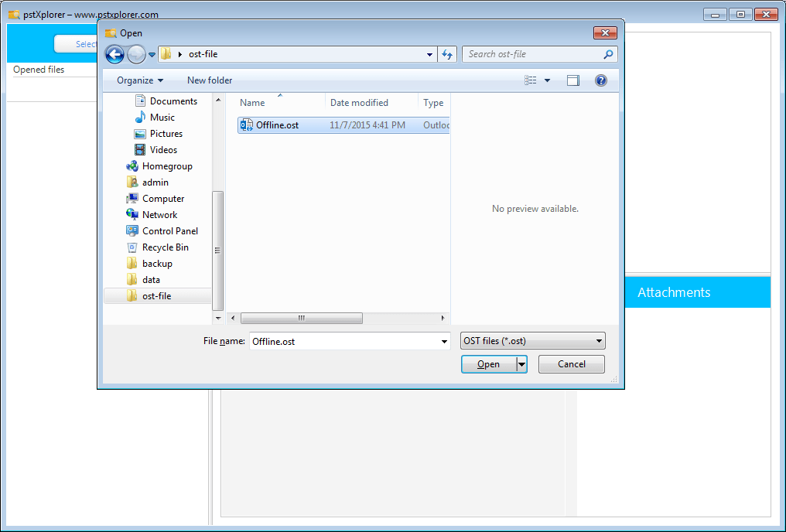Open the view options dropdown arrow
Image resolution: width=786 pixels, height=532 pixels.
click(548, 80)
